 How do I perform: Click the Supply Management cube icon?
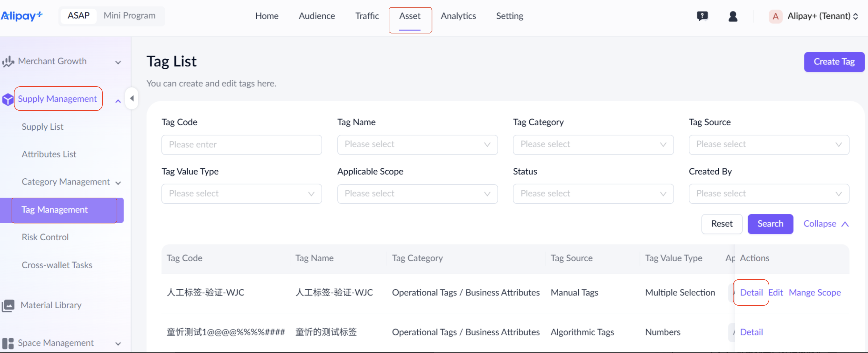pos(7,99)
